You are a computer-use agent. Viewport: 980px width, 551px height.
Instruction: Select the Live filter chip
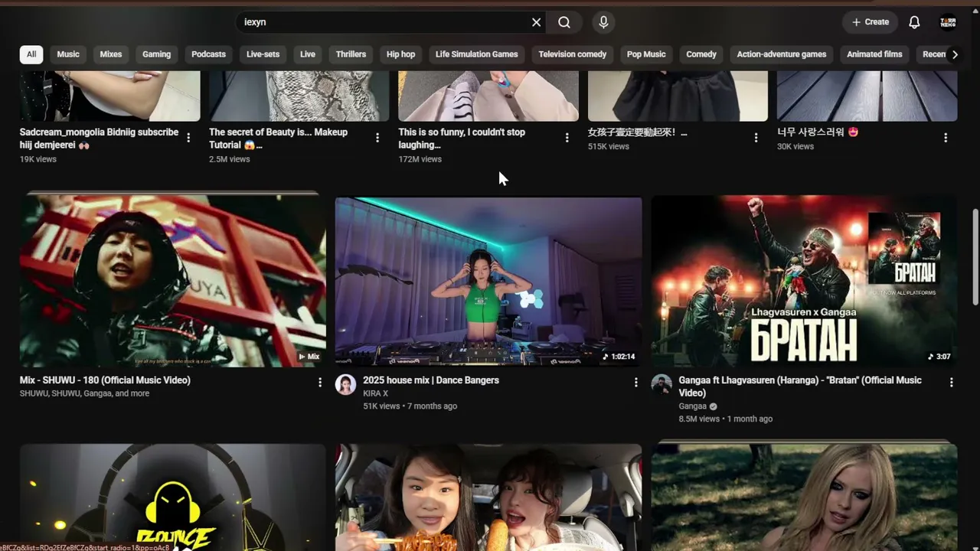pyautogui.click(x=308, y=54)
